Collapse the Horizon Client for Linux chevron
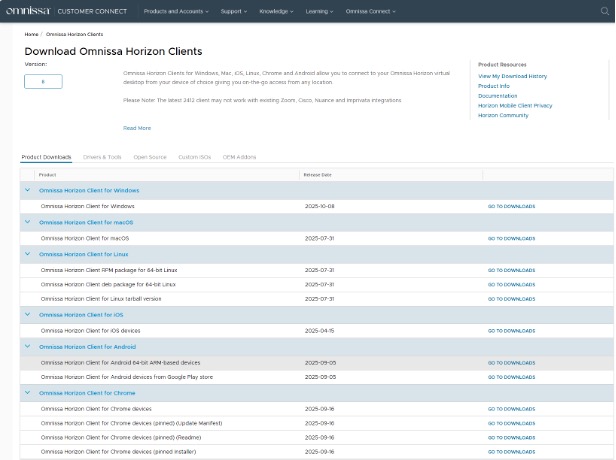 pos(27,254)
